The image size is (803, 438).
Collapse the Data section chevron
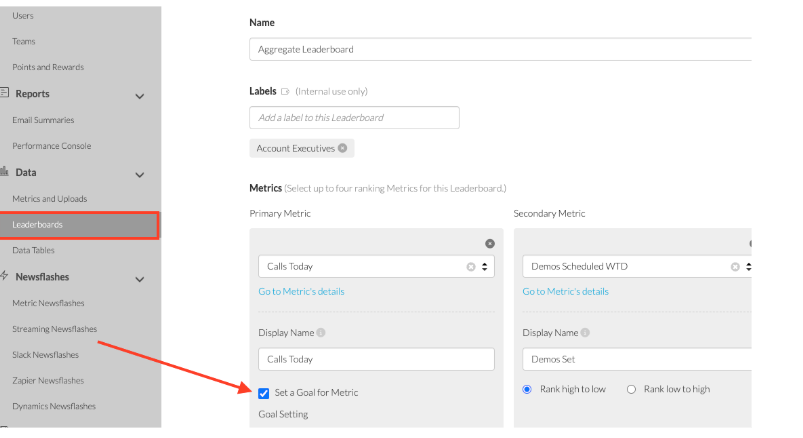click(x=139, y=175)
